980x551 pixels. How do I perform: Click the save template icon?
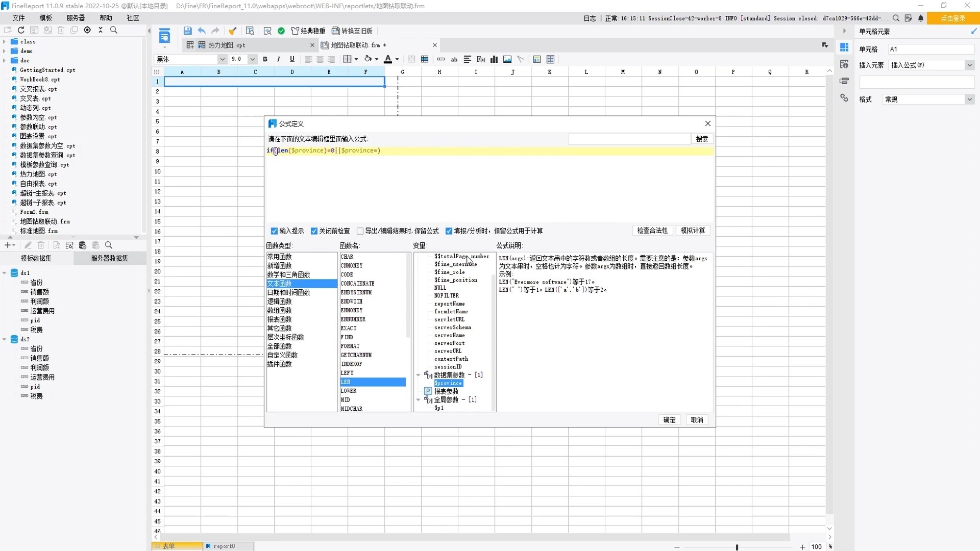click(187, 31)
